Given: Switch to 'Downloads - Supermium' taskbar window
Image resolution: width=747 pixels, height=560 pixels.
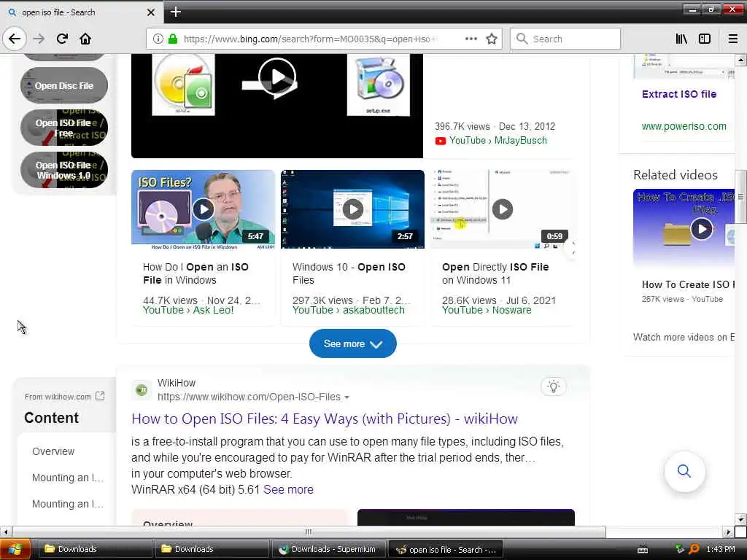Looking at the screenshot, I should click(329, 549).
